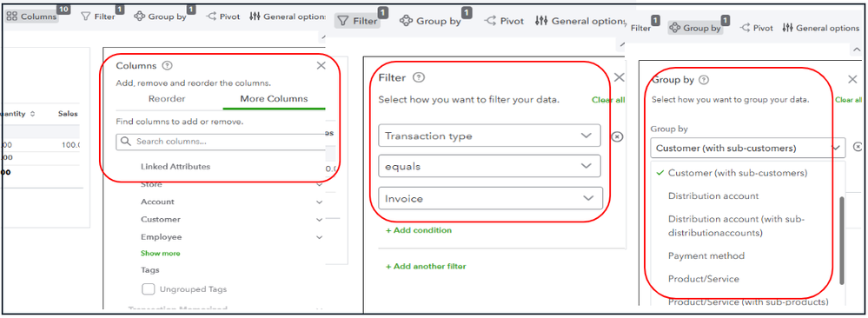Click Clear all in the Filter panel

[608, 100]
